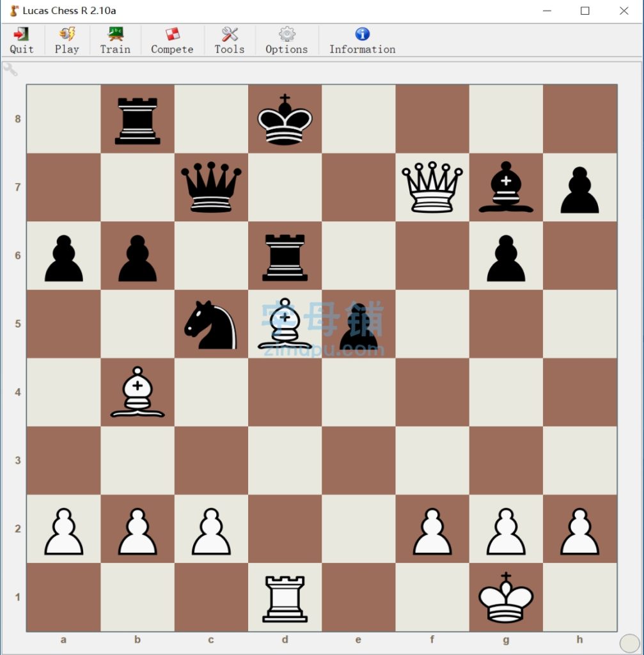644x655 pixels.
Task: Click the empty d7 square
Action: (285, 187)
